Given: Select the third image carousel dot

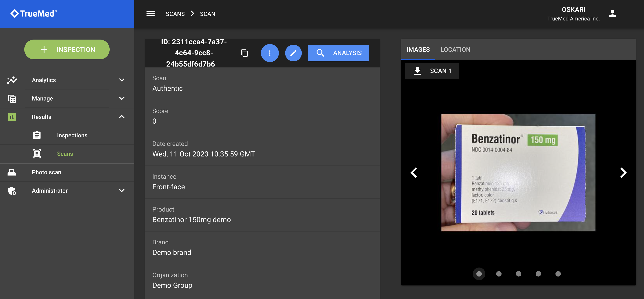Looking at the screenshot, I should coord(518,274).
